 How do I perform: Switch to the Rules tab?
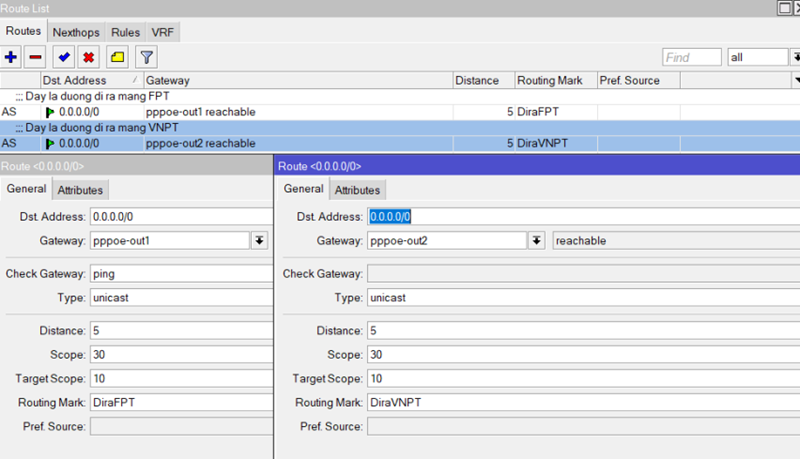(126, 32)
